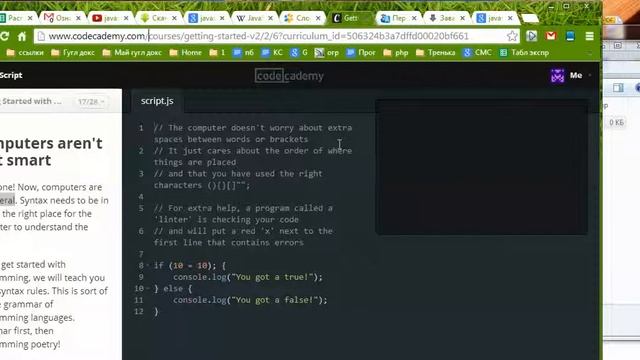Collapse code fold arrow at line 10

point(147,289)
